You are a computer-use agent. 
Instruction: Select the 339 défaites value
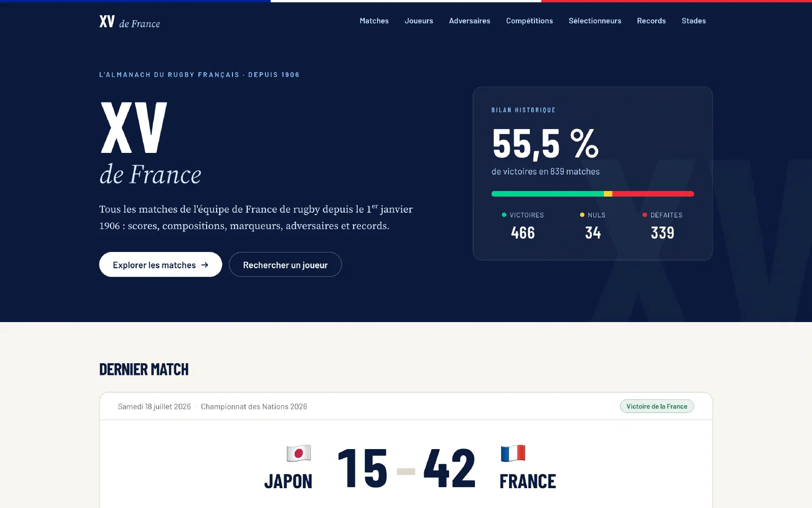click(662, 233)
